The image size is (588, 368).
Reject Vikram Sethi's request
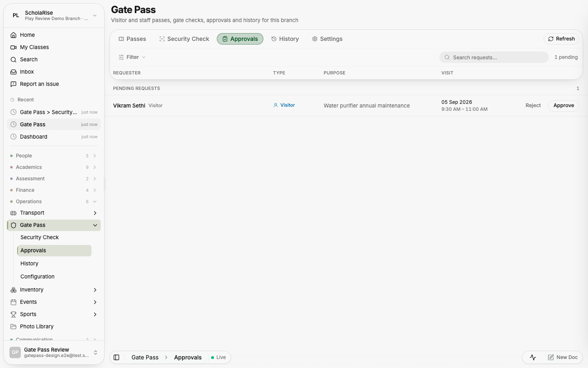click(533, 105)
